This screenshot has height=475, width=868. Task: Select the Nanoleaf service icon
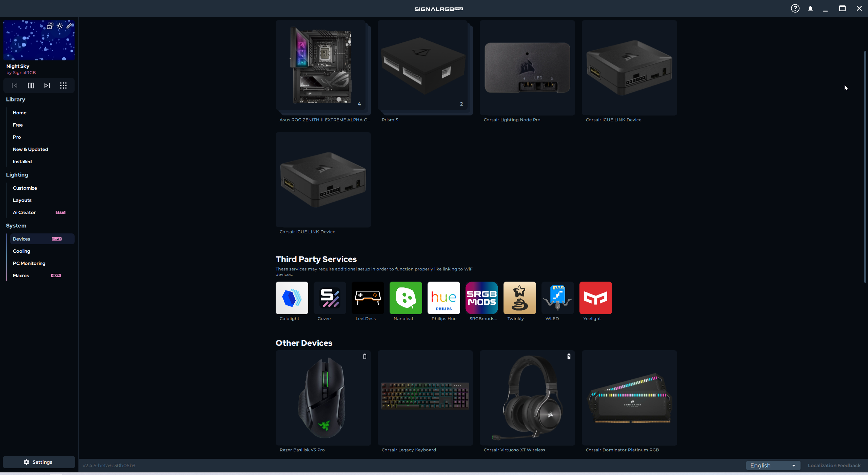406,298
